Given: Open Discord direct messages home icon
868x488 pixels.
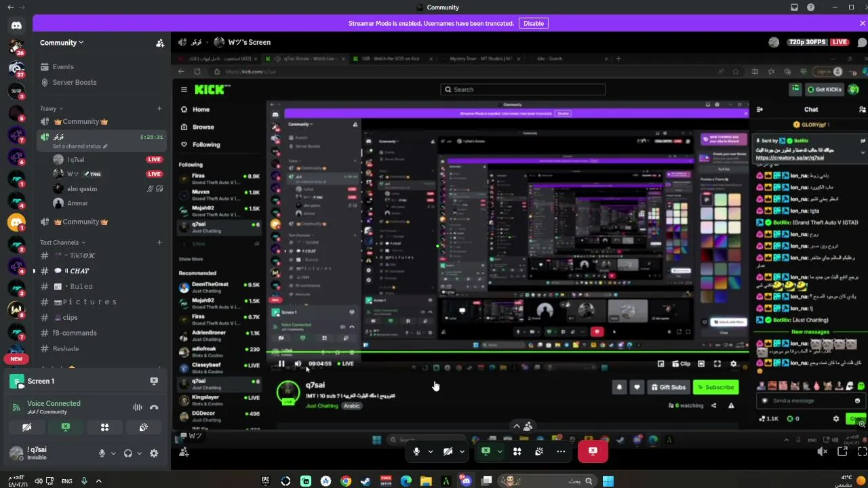Looking at the screenshot, I should [16, 26].
